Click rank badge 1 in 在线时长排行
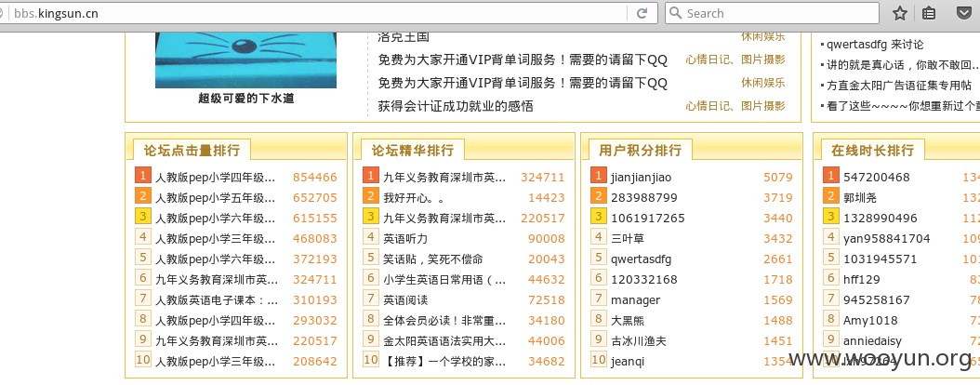The height and width of the screenshot is (385, 980). [830, 176]
